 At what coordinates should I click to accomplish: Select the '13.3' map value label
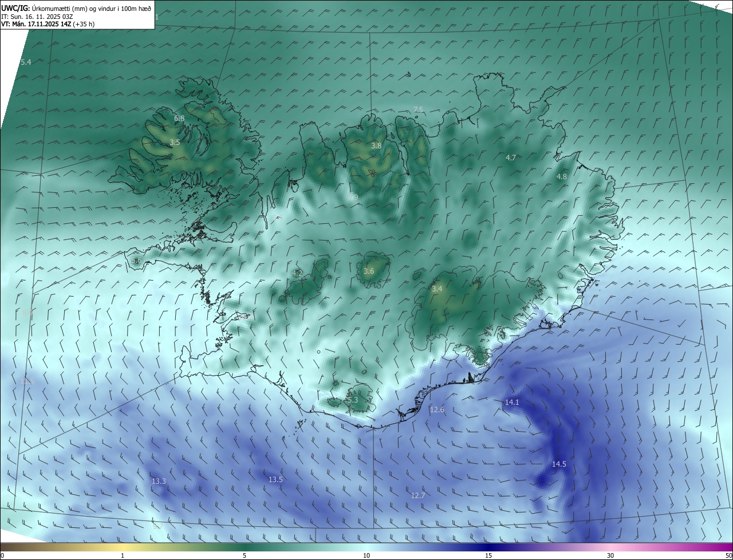(159, 482)
